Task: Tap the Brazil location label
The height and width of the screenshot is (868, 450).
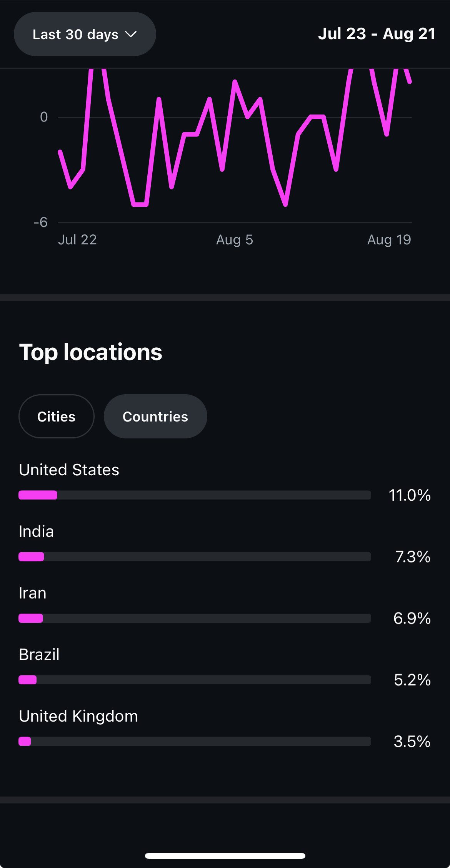Action: (39, 655)
